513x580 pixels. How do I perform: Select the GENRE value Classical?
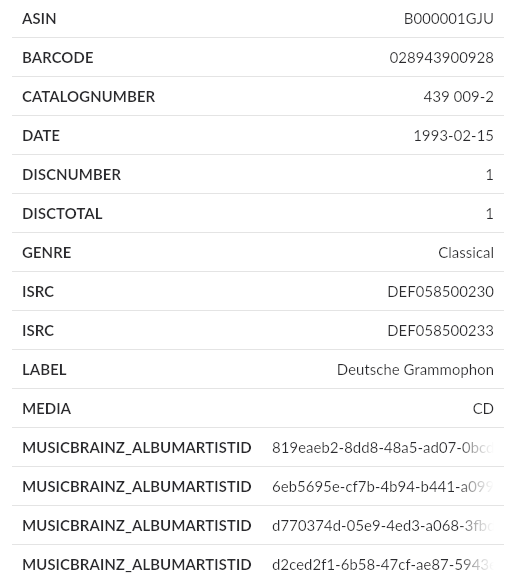[x=466, y=253]
